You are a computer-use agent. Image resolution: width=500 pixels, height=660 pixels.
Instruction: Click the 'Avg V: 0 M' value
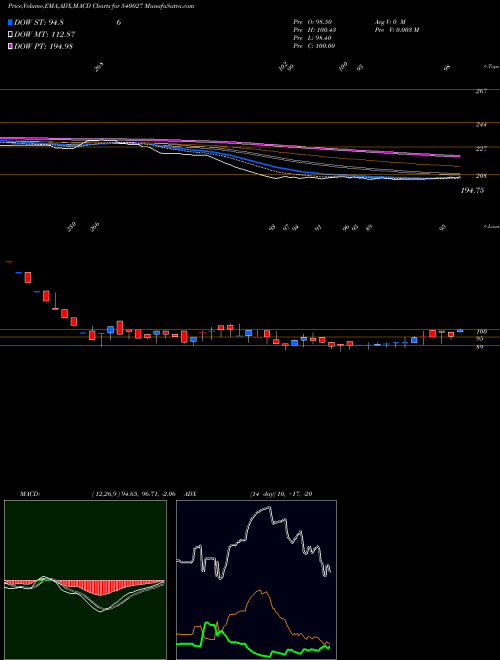tap(389, 21)
